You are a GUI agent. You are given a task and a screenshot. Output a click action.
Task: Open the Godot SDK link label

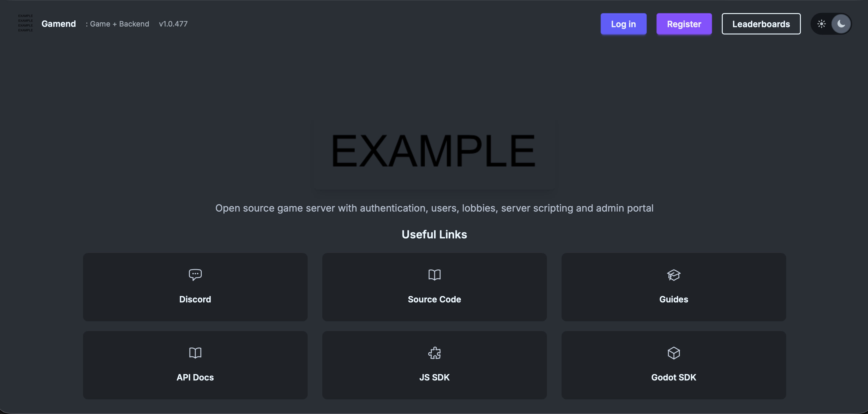click(x=674, y=377)
